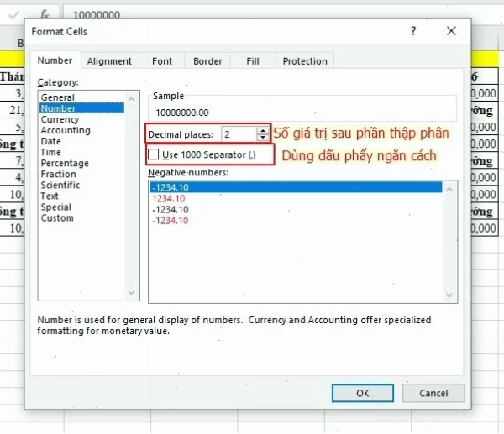Click the fx insert function icon
Screen dimensions: 504x434
tap(45, 14)
